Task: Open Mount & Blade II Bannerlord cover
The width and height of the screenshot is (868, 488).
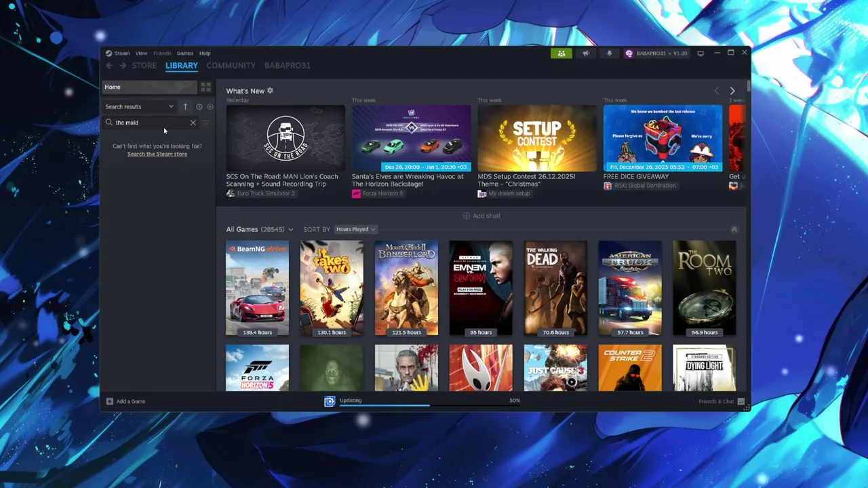Action: point(406,288)
